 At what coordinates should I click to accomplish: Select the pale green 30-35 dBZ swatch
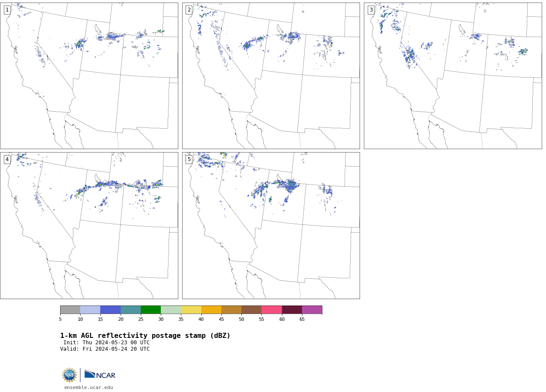click(171, 310)
